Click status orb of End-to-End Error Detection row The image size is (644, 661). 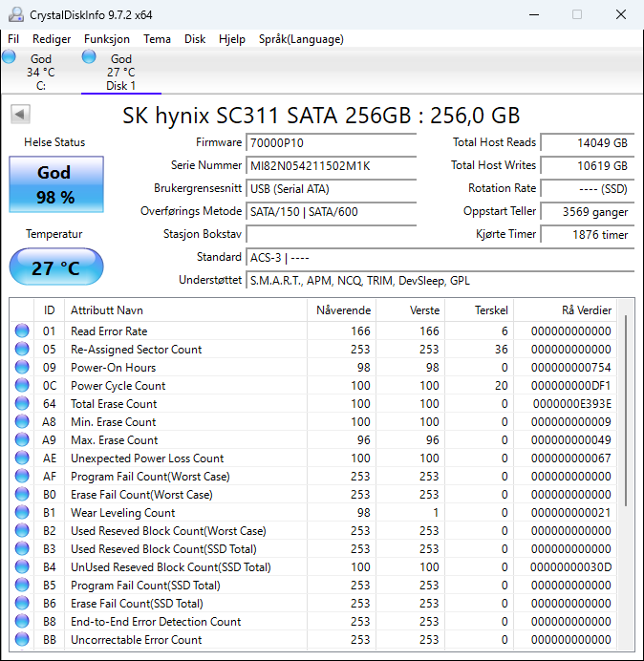[22, 621]
